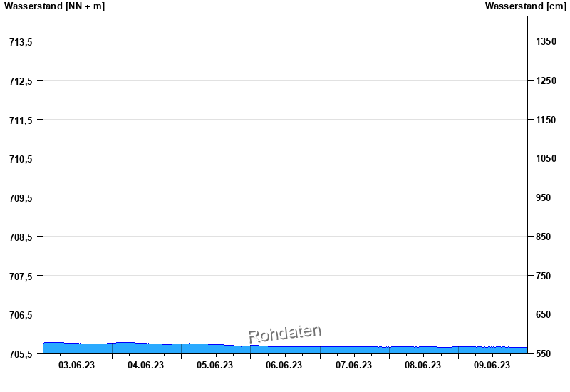Click the 1350 cm right axis value
The image size is (570, 392).
pos(546,42)
